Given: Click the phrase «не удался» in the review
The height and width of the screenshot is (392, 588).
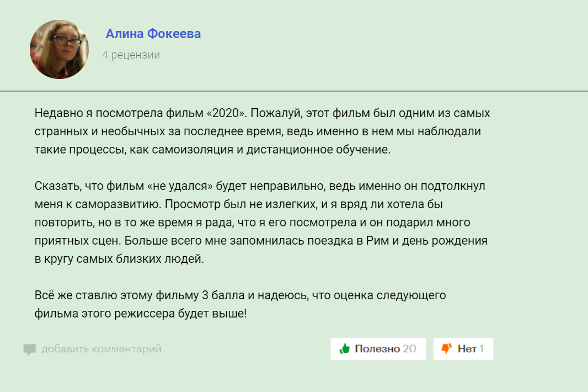Looking at the screenshot, I should click(180, 186).
